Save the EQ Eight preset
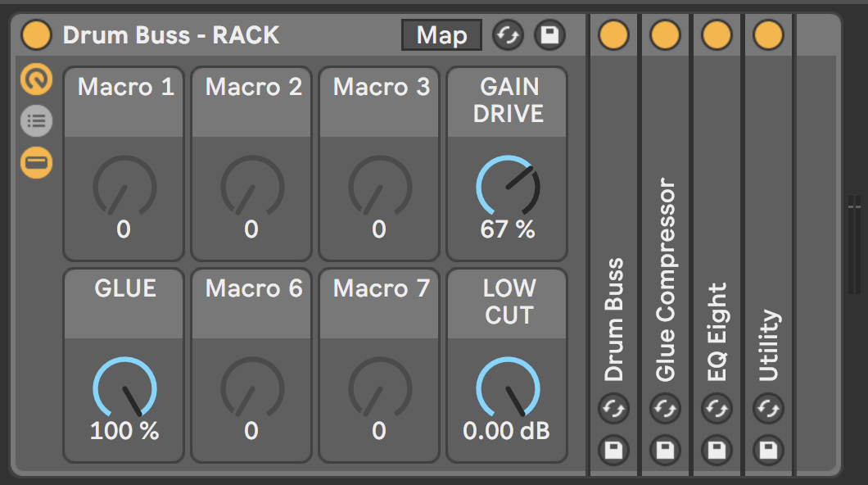868x485 pixels. click(717, 450)
